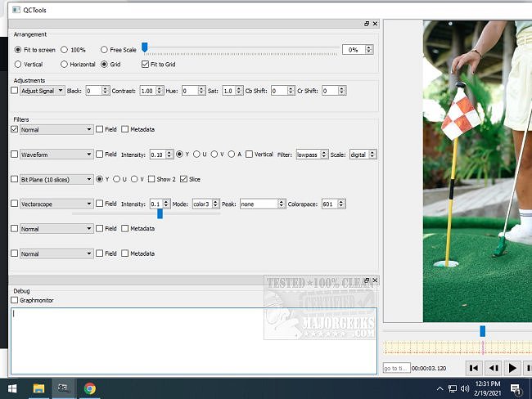Viewport: 532px width, 399px height.
Task: Enable the Graphmonitor checkbox
Action: (15, 300)
